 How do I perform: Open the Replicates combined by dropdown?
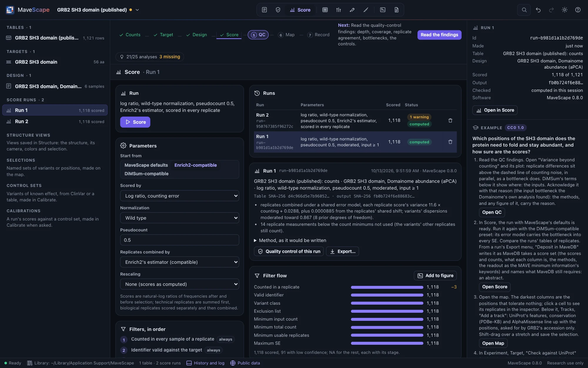pyautogui.click(x=180, y=262)
